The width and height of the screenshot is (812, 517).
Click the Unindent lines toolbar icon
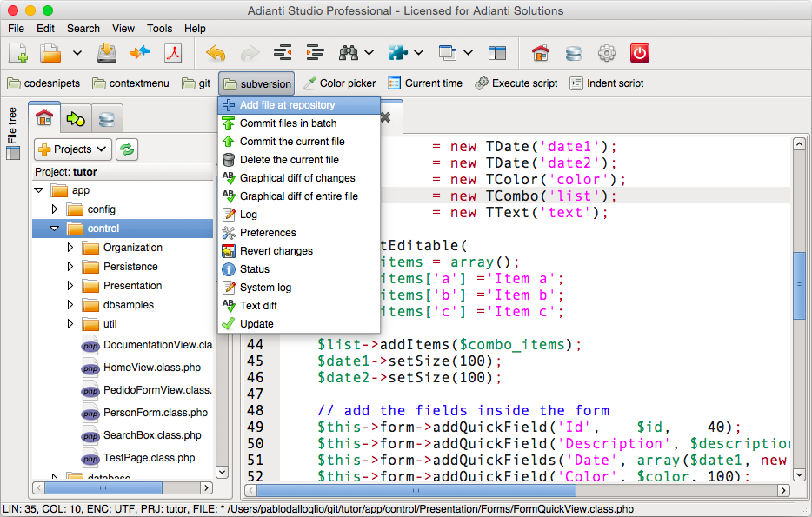click(283, 53)
